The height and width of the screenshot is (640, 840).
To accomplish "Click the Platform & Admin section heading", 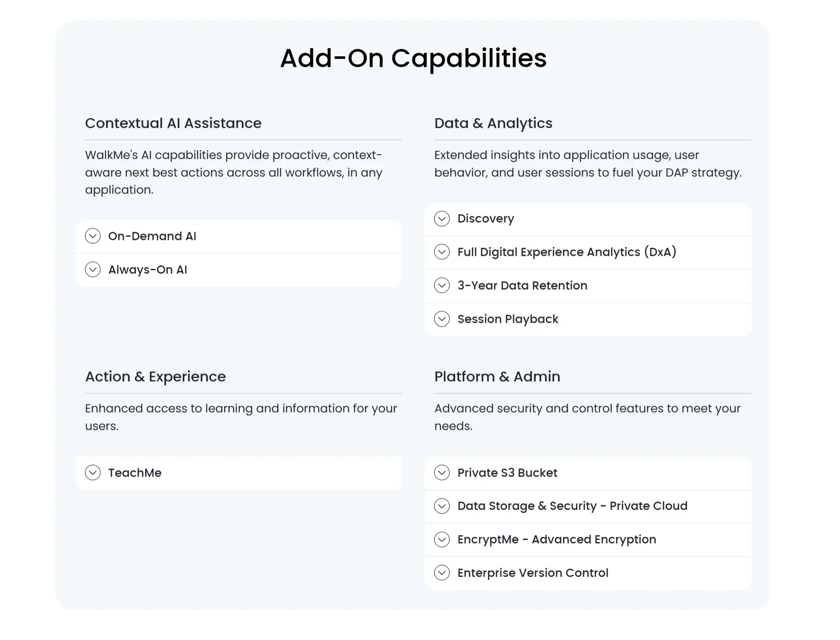I will point(497,376).
